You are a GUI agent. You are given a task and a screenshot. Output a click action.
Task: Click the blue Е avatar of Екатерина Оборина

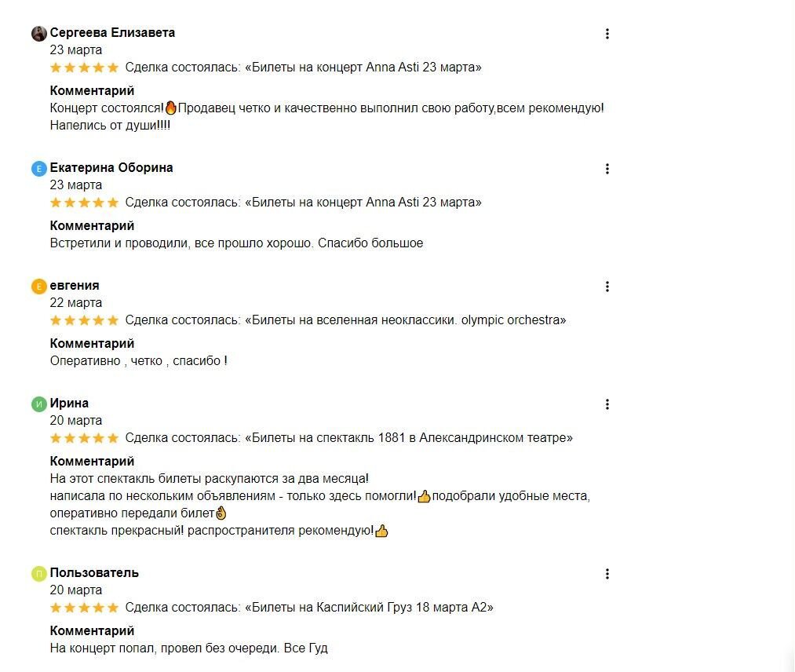click(39, 168)
